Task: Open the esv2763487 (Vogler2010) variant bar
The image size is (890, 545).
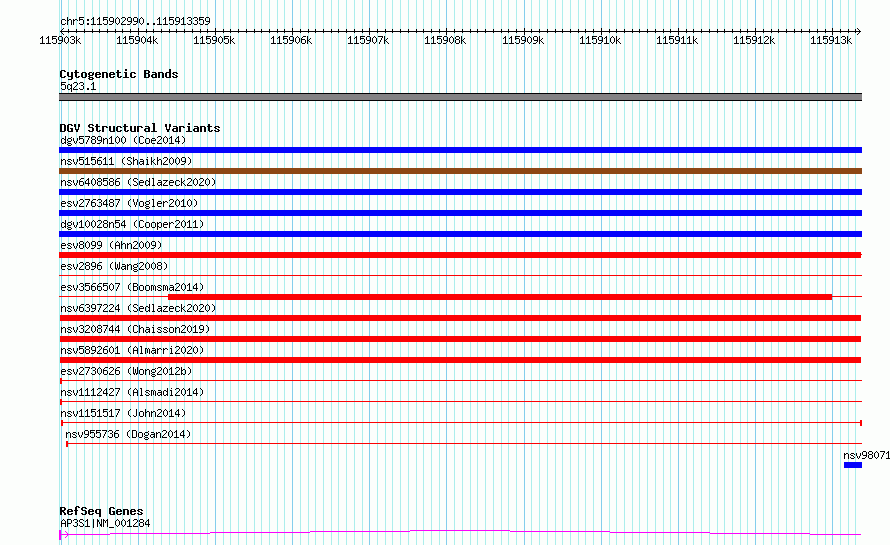Action: click(460, 213)
